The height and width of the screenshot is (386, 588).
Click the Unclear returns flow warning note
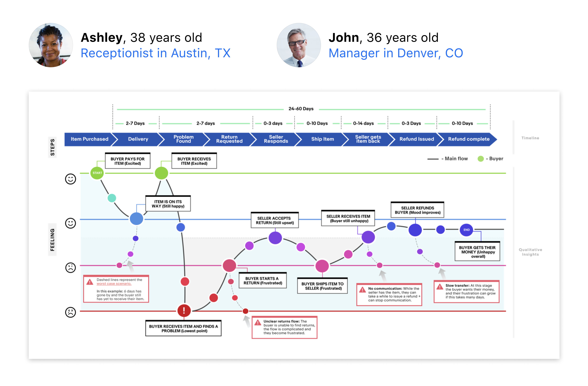tap(284, 327)
